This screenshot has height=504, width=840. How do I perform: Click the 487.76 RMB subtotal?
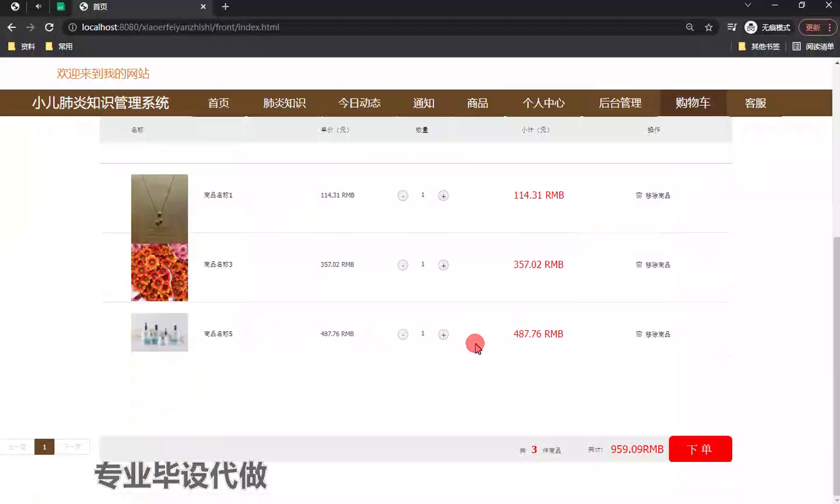[538, 334]
